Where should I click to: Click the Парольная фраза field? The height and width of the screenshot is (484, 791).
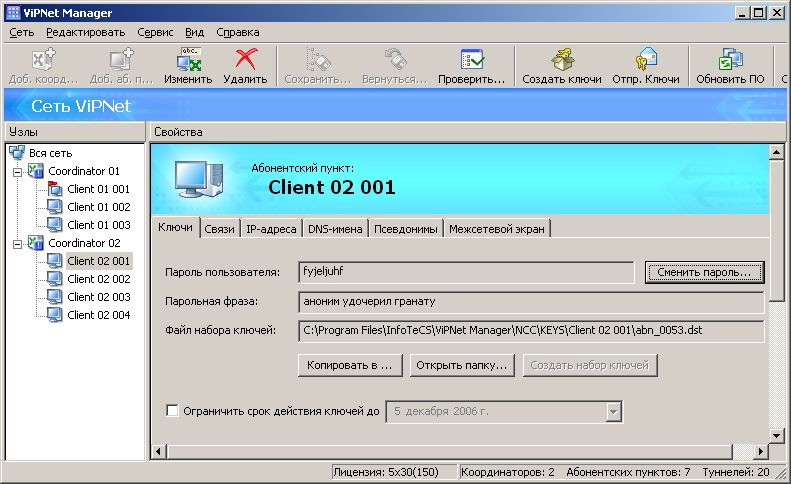pos(531,302)
